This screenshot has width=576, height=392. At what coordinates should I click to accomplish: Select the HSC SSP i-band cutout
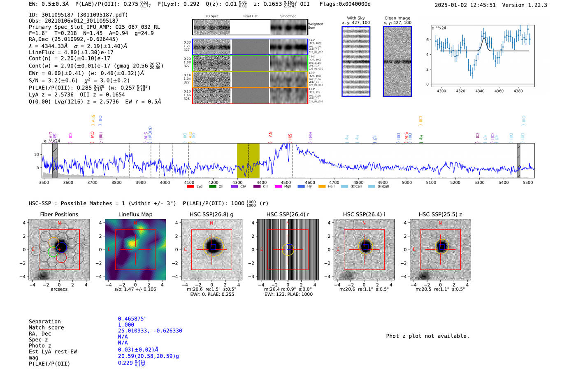tap(364, 250)
